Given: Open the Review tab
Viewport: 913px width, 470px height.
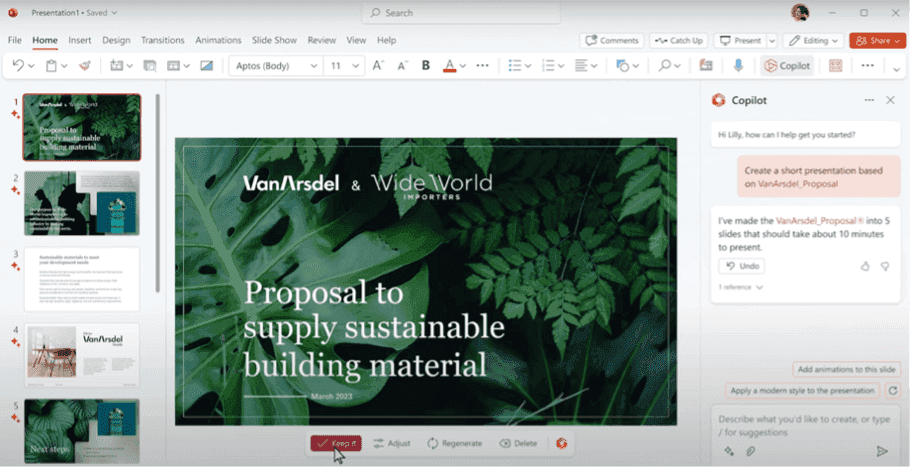Looking at the screenshot, I should click(322, 40).
